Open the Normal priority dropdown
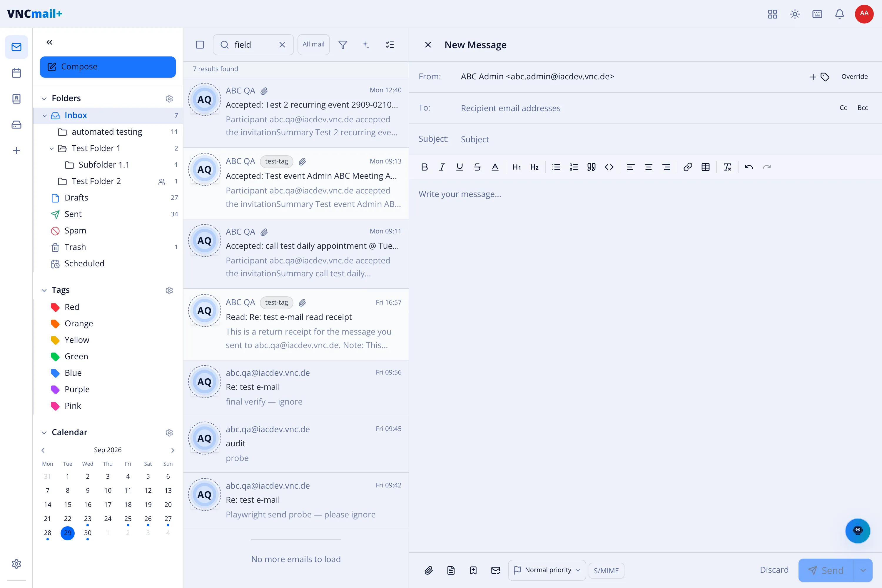The width and height of the screenshot is (882, 588). click(547, 570)
